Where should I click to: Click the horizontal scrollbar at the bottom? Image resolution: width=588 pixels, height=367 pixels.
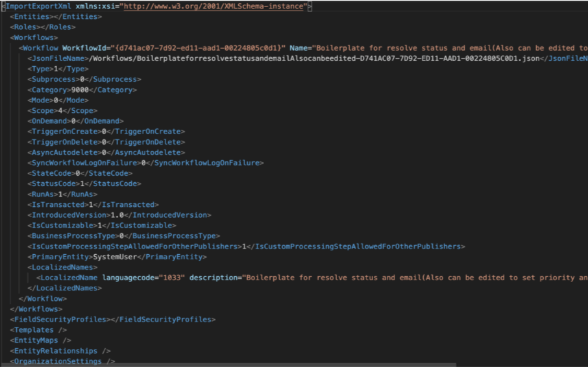228,365
